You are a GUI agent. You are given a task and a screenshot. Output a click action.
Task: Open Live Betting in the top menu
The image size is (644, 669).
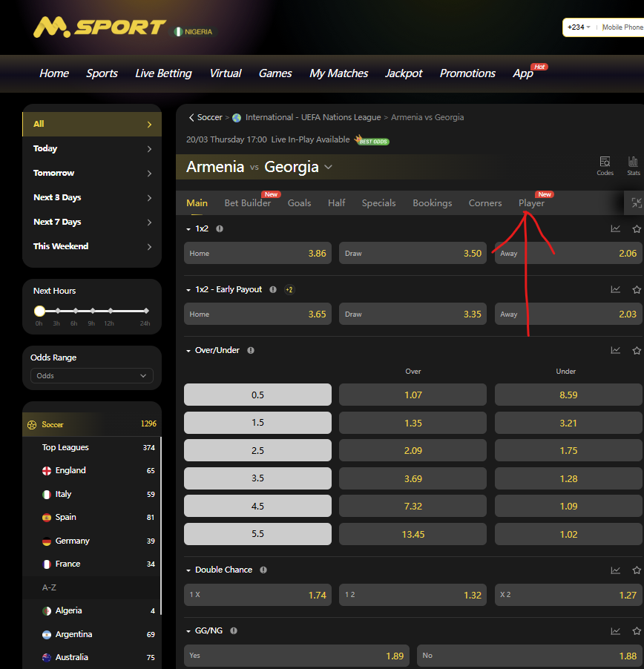163,73
